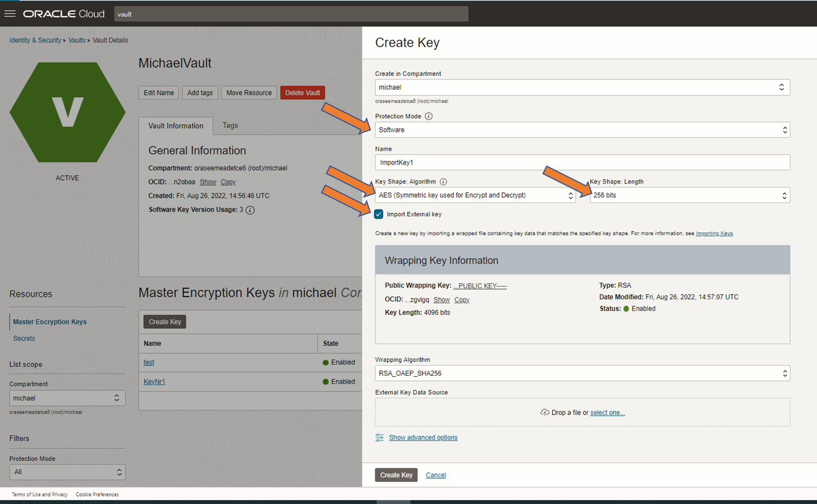Click the green vault hexagon icon
The image size is (817, 504).
(67, 112)
